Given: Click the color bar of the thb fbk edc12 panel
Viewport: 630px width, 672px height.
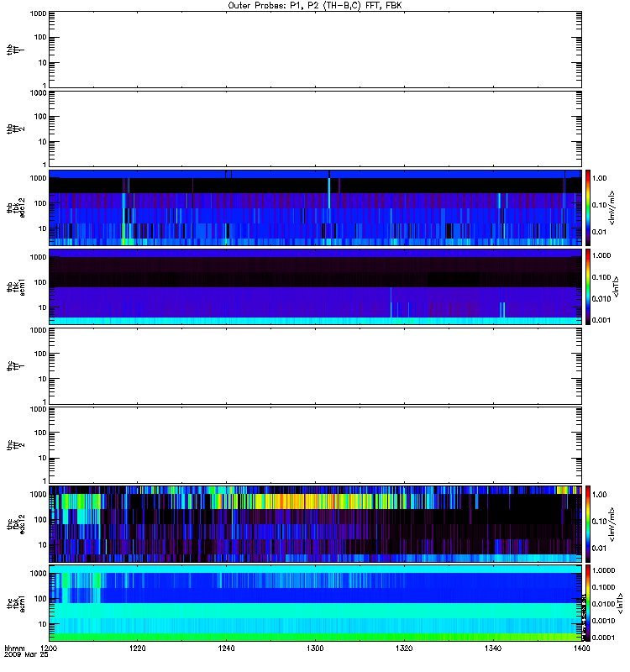Looking at the screenshot, I should pos(588,207).
